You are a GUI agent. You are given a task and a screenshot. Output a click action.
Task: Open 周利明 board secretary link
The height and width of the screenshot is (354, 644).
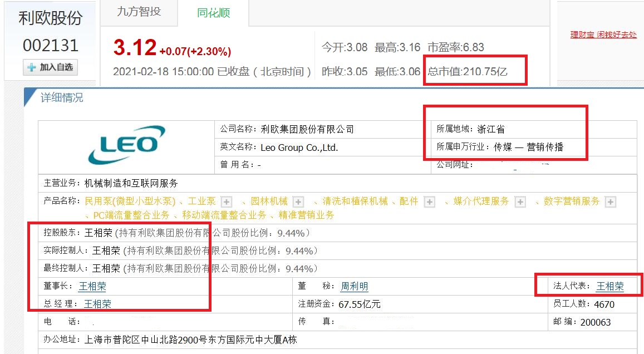pos(355,286)
